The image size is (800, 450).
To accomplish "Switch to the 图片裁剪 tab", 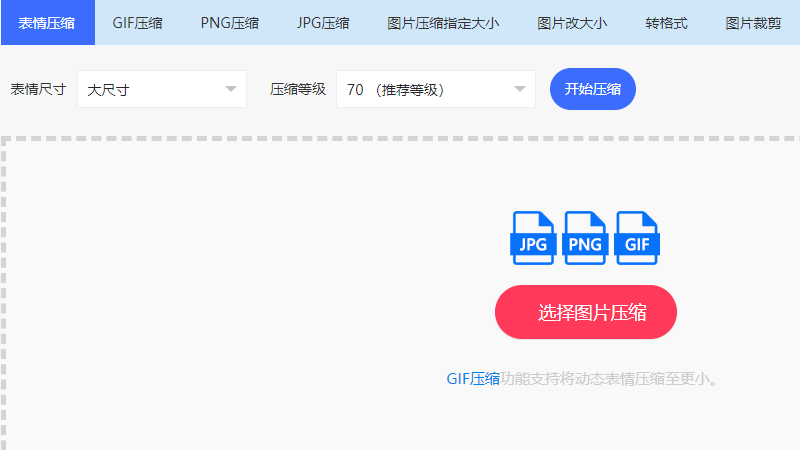I will click(x=753, y=23).
